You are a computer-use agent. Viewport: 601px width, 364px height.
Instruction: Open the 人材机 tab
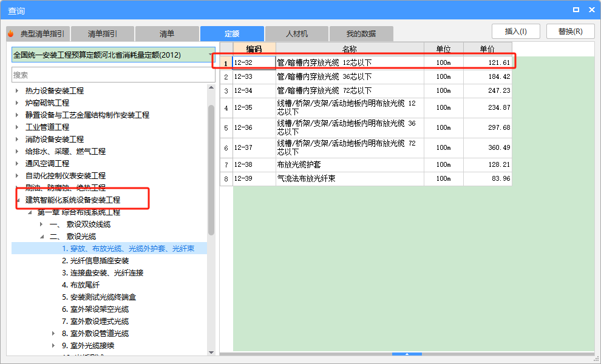pyautogui.click(x=297, y=34)
